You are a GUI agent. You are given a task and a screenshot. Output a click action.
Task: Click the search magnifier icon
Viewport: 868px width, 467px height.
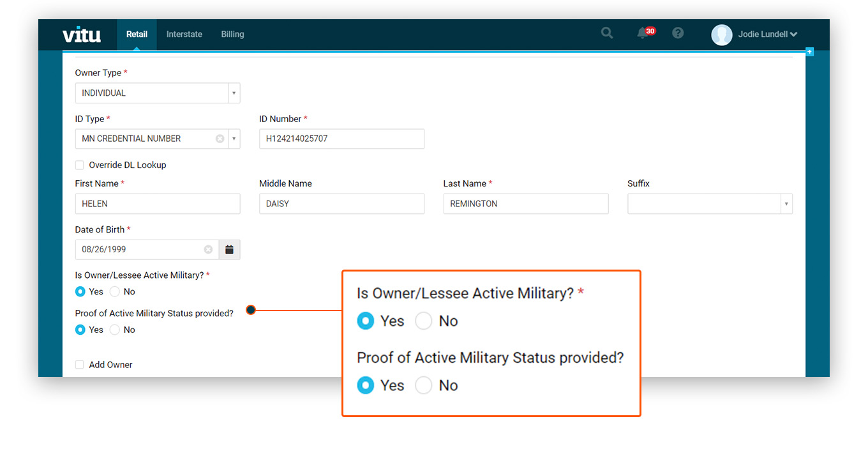pyautogui.click(x=607, y=33)
